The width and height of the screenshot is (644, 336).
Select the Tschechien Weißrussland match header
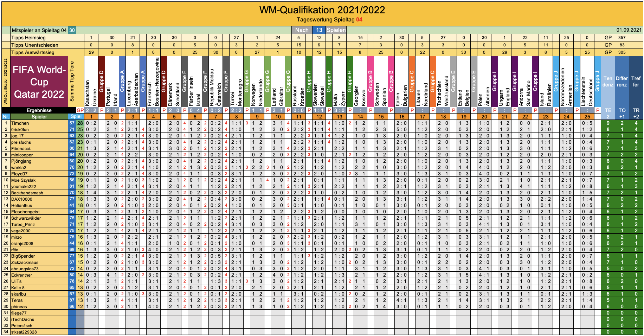click(x=443, y=82)
